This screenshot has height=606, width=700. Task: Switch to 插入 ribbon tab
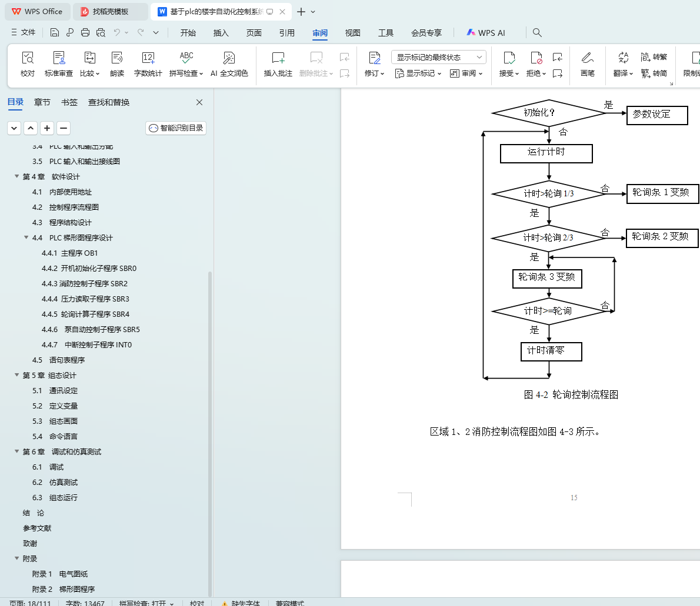coord(221,32)
